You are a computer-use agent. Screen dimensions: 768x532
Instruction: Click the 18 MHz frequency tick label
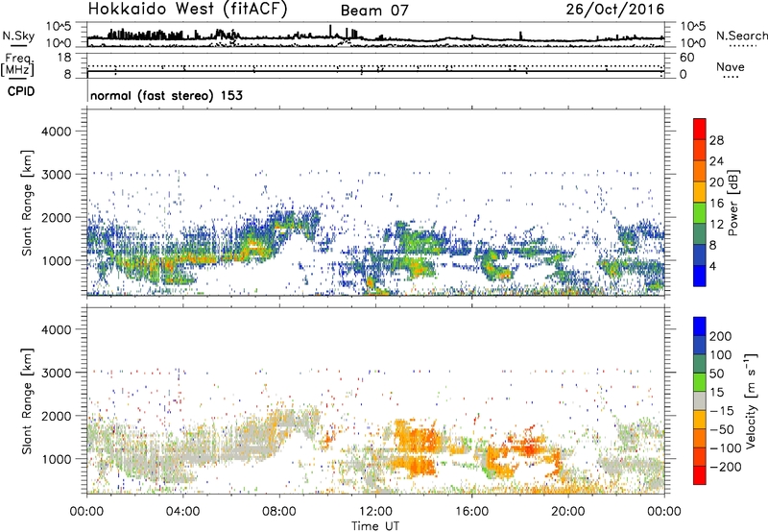click(x=64, y=58)
